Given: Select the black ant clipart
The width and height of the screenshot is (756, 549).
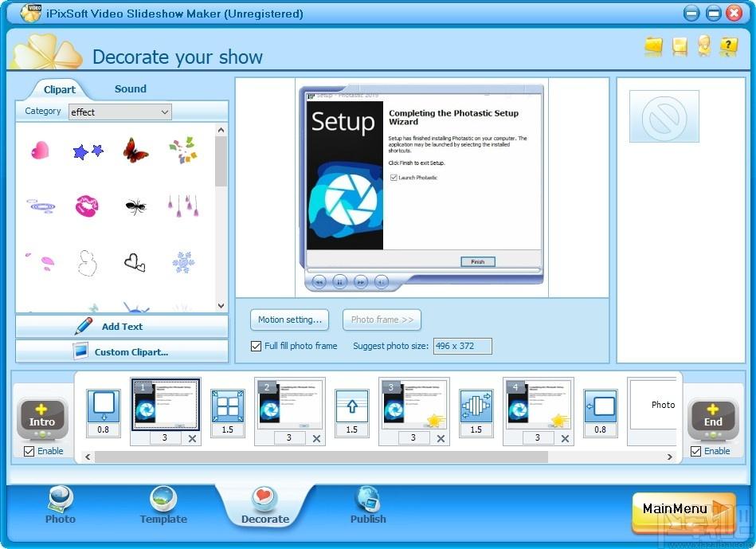Looking at the screenshot, I should click(135, 206).
